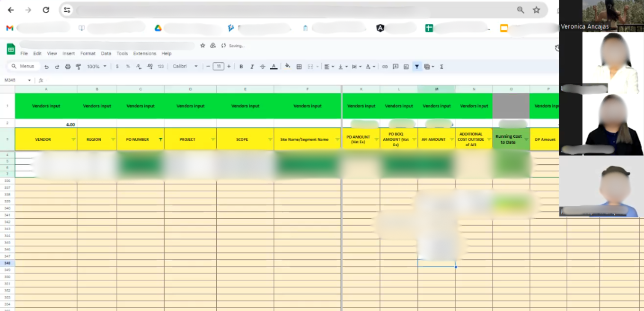
Task: Open the Gmail bookmark
Action: (x=9, y=28)
